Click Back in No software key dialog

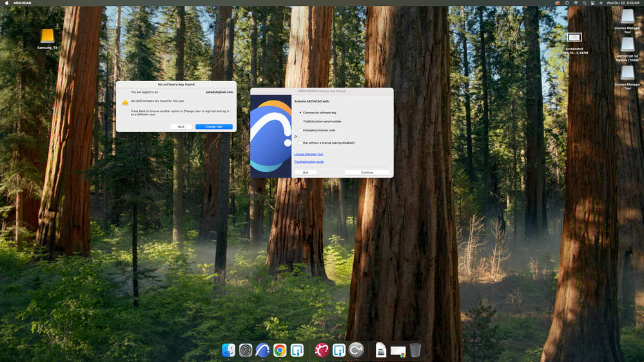point(181,127)
